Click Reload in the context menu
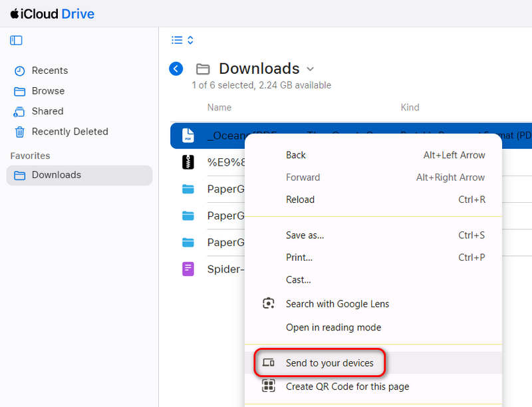 (300, 200)
